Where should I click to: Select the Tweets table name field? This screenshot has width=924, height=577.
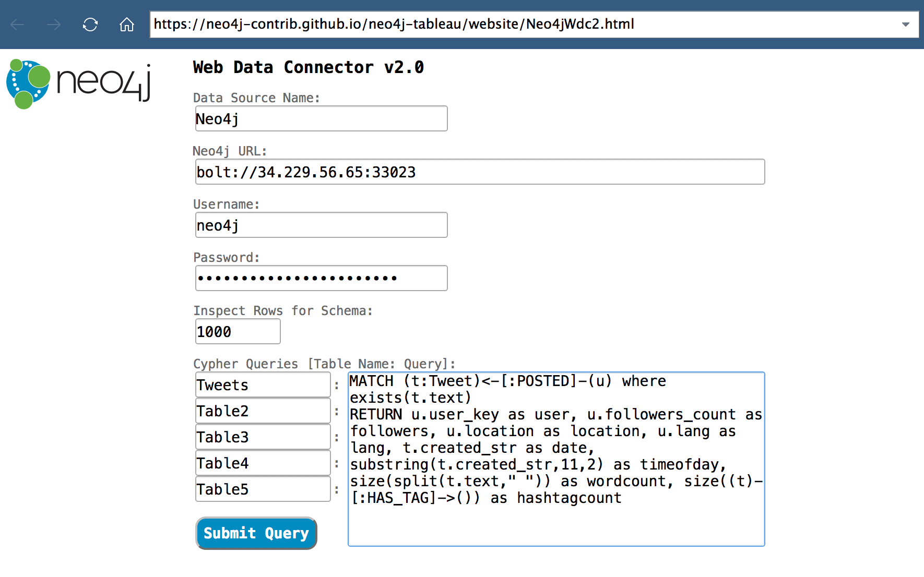[263, 385]
